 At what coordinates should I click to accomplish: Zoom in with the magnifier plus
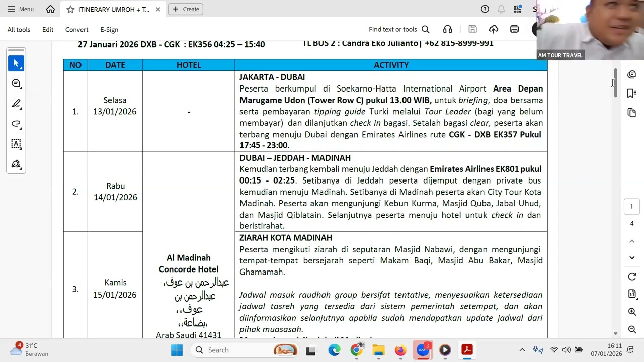pyautogui.click(x=632, y=312)
